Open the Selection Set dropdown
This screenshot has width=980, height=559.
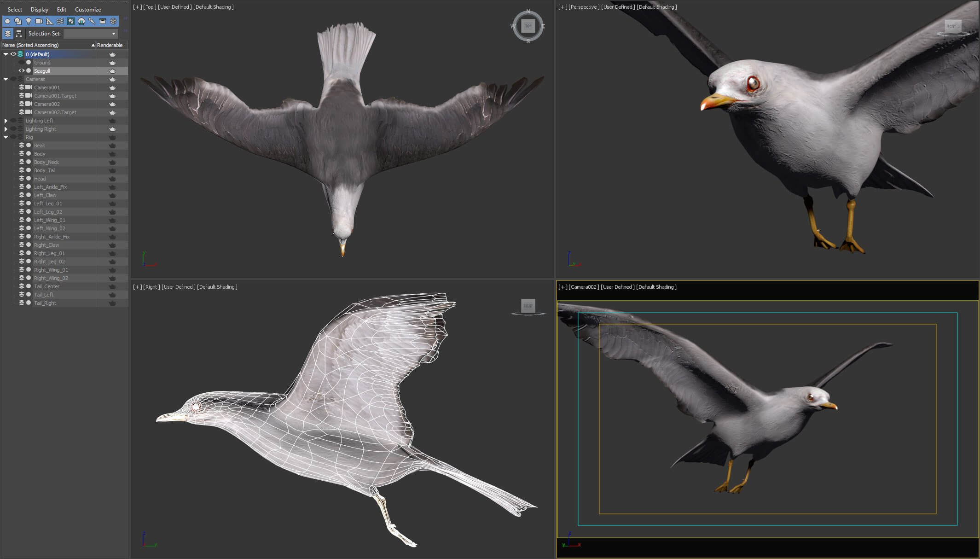click(114, 34)
